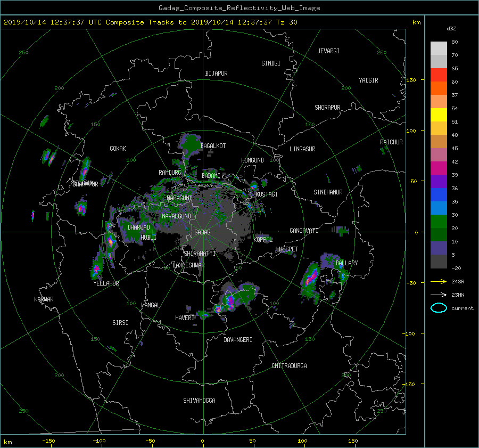Select the 39 dBZ magenta color swatch
479x448 pixels.
pos(439,168)
